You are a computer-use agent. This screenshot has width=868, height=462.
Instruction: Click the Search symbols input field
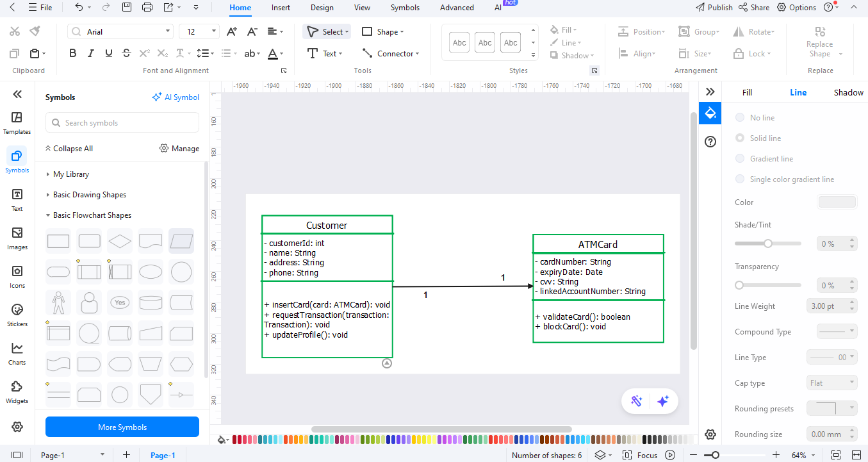[x=122, y=123]
